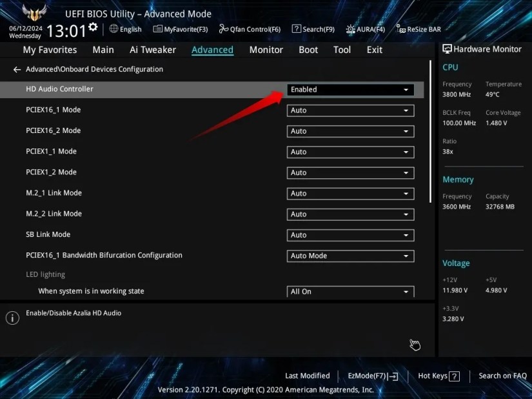Open the Monitor tab

coord(266,50)
